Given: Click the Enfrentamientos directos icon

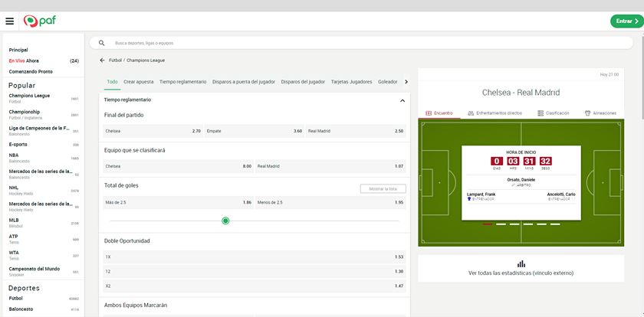Looking at the screenshot, I should [471, 113].
